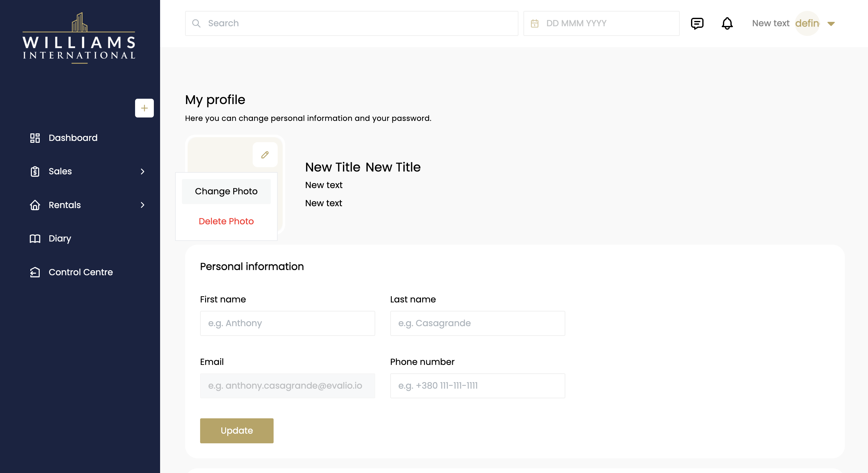Click into the Phone number field
This screenshot has height=473, width=868.
(477, 386)
